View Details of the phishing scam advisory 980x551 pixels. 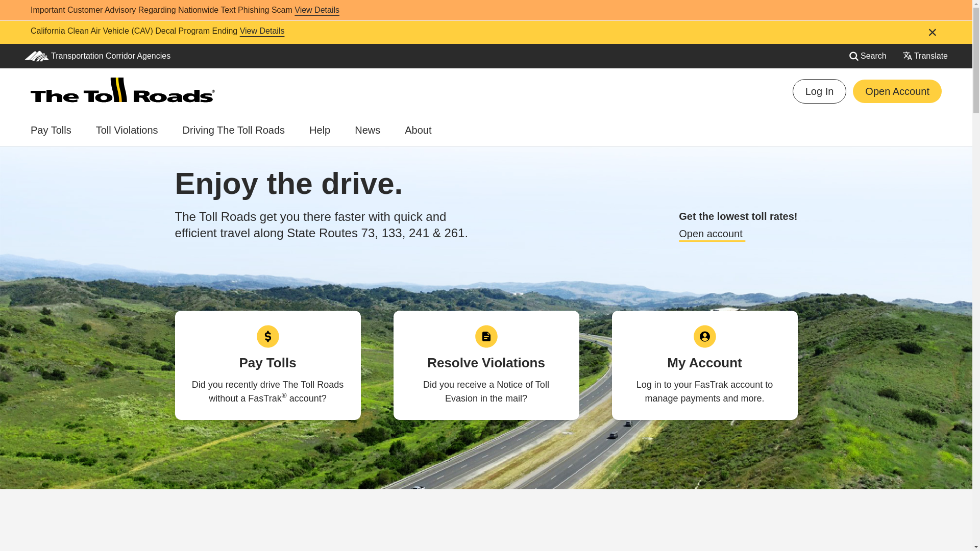point(316,10)
